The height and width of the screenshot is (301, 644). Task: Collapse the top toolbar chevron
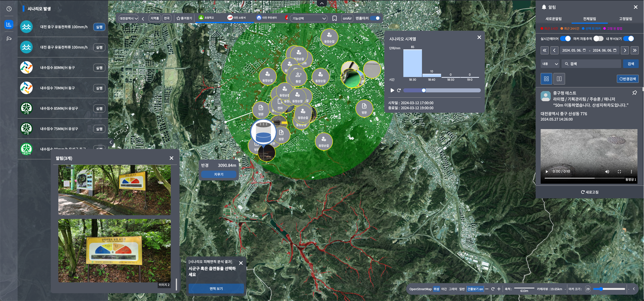[322, 3]
